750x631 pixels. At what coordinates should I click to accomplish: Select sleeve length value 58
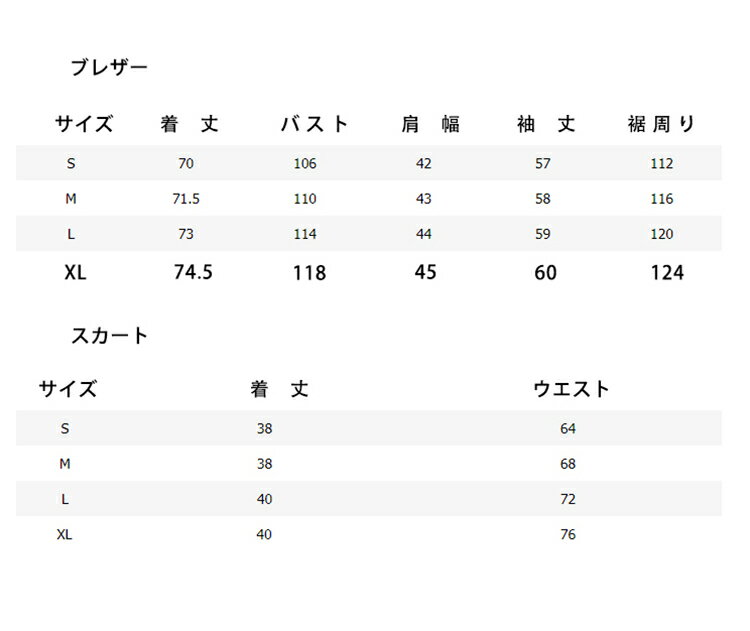coord(543,199)
